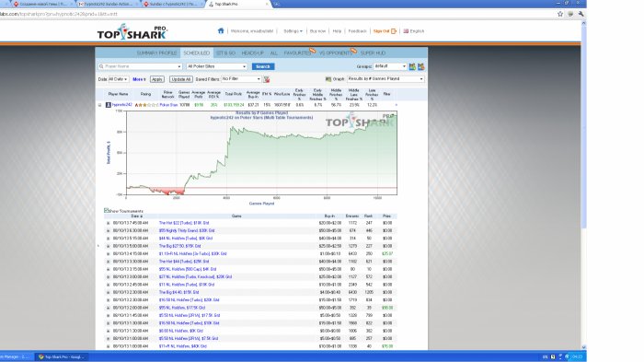Switch to the Heads-Up tab
Image resolution: width=644 pixels, height=362 pixels.
(x=253, y=53)
